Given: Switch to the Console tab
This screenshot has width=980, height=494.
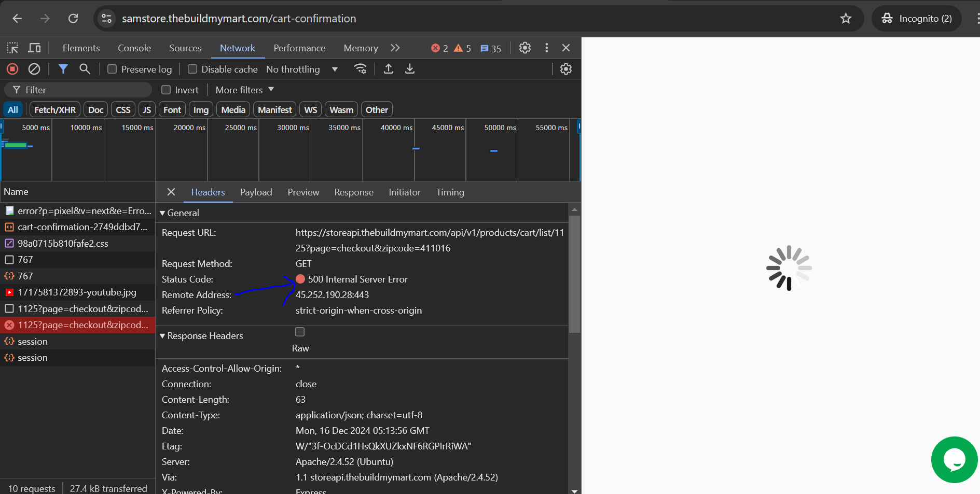Looking at the screenshot, I should (134, 48).
